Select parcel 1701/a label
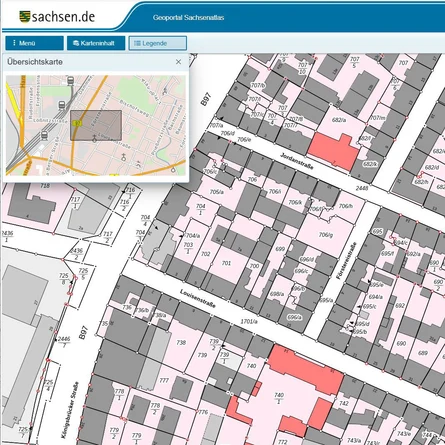This screenshot has height=445, width=445. [x=249, y=321]
